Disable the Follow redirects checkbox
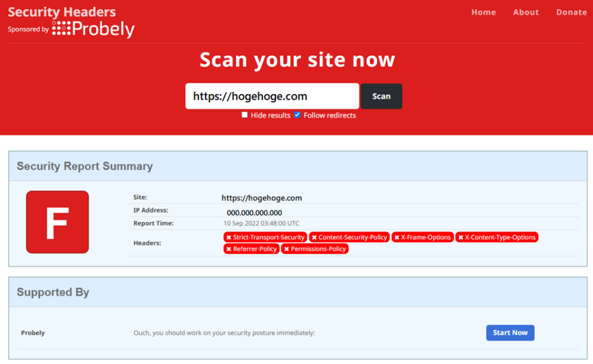This screenshot has width=593, height=364. pos(297,115)
